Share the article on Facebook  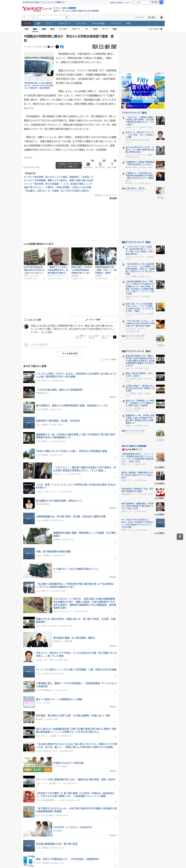pyautogui.click(x=62, y=47)
